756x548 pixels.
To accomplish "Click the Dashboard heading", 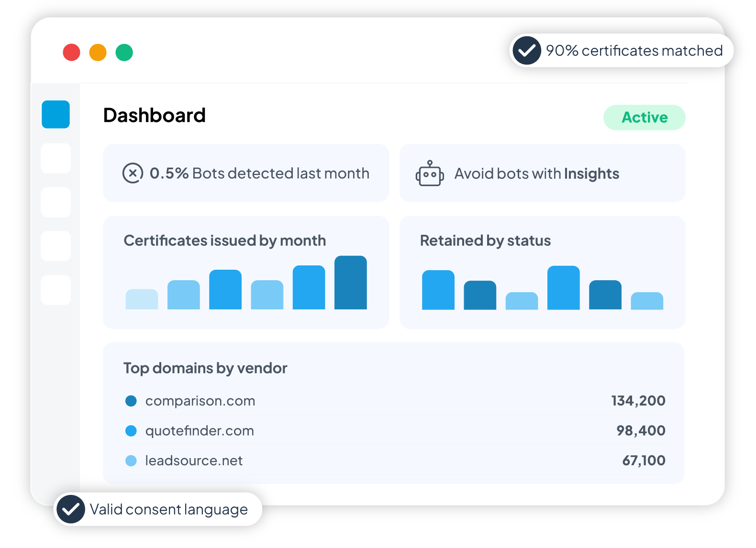I will pos(155,115).
